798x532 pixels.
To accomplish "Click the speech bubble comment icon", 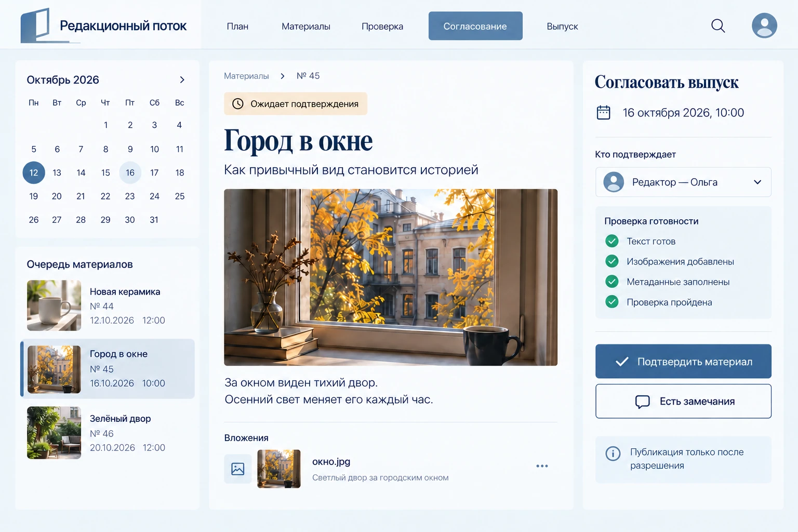I will point(642,402).
